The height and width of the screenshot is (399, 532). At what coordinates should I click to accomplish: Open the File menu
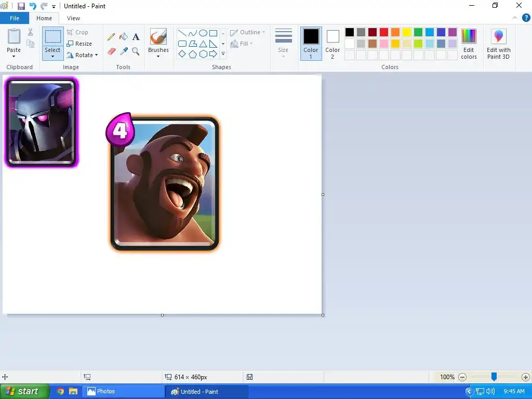[15, 18]
